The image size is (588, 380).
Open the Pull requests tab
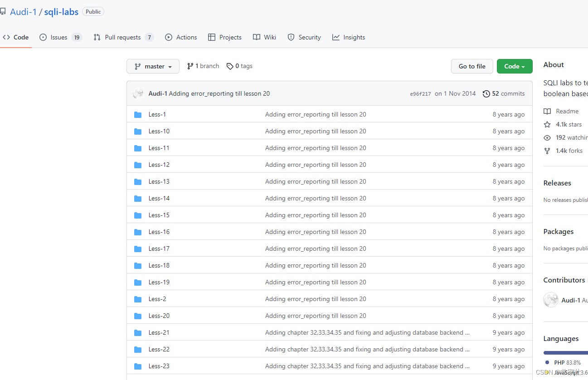[x=124, y=38]
